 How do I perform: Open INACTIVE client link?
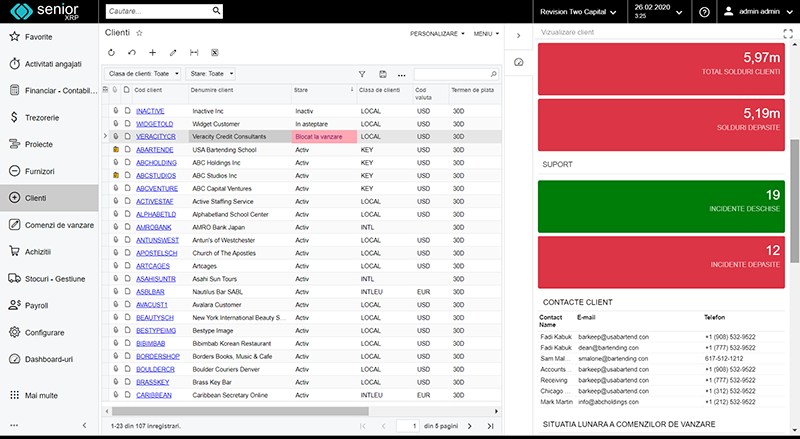150,111
